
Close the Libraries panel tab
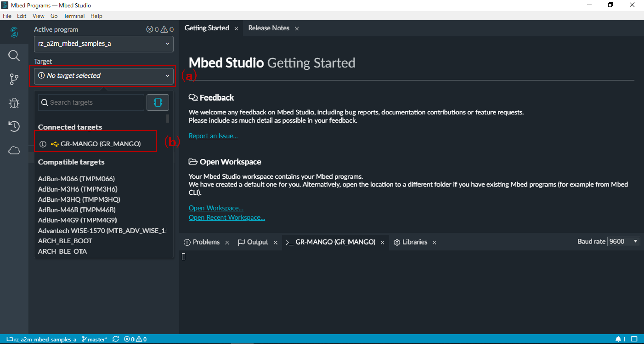click(434, 242)
